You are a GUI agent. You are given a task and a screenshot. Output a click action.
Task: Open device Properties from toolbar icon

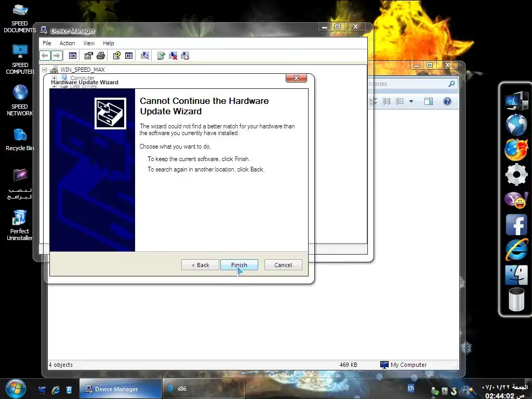tap(88, 56)
